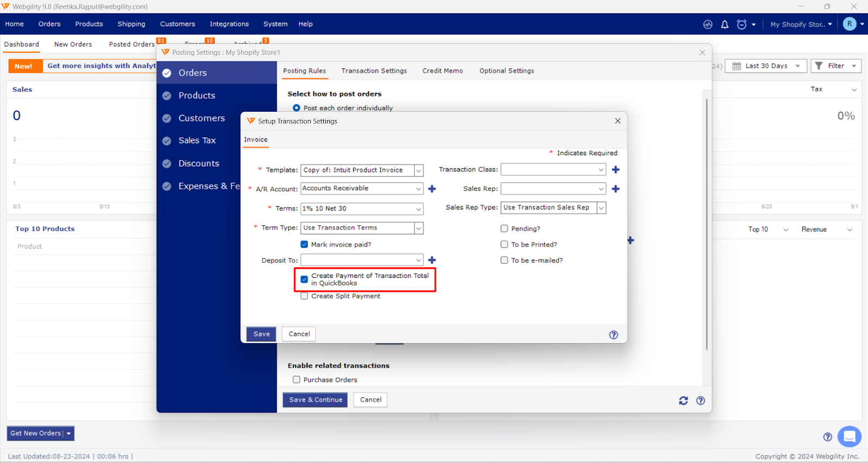Click the Filter funnel icon

tap(819, 66)
